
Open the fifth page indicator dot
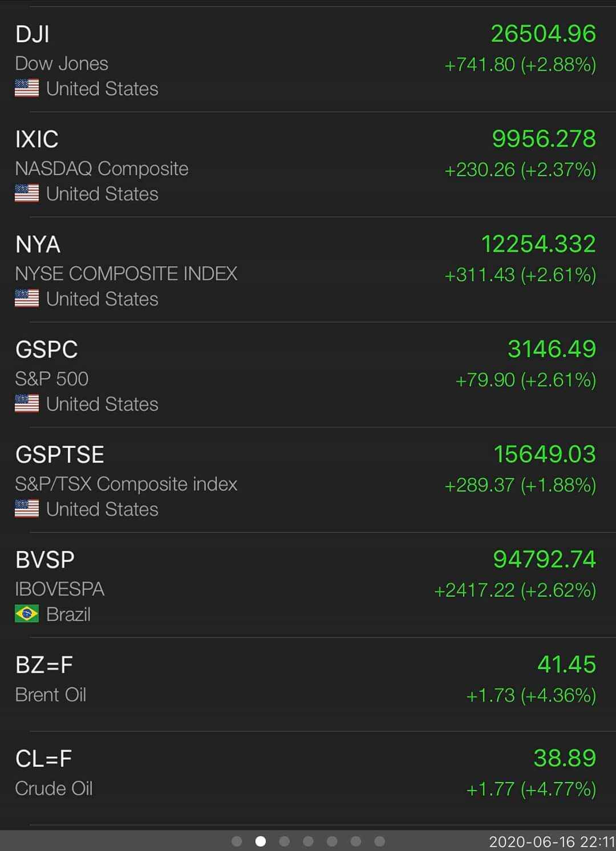[332, 841]
